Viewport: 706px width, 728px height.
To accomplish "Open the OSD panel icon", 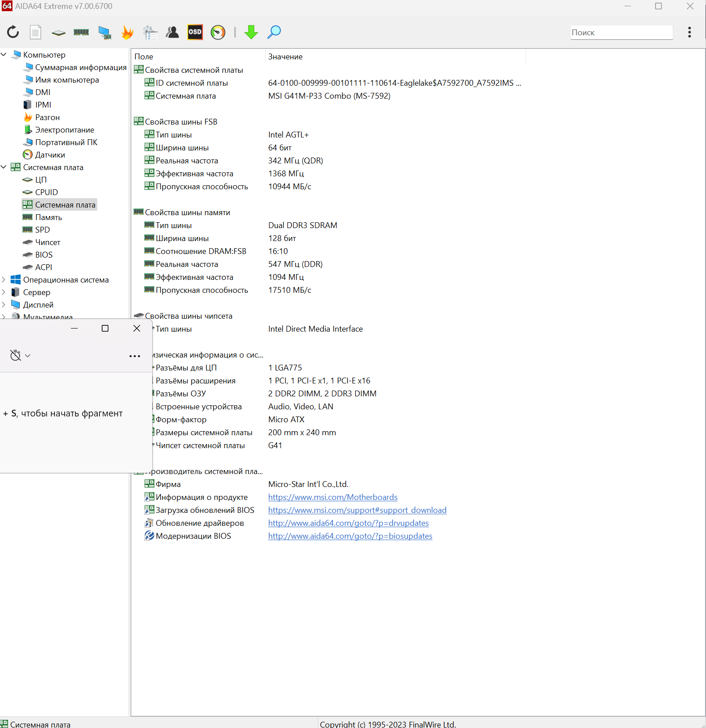I will (195, 32).
